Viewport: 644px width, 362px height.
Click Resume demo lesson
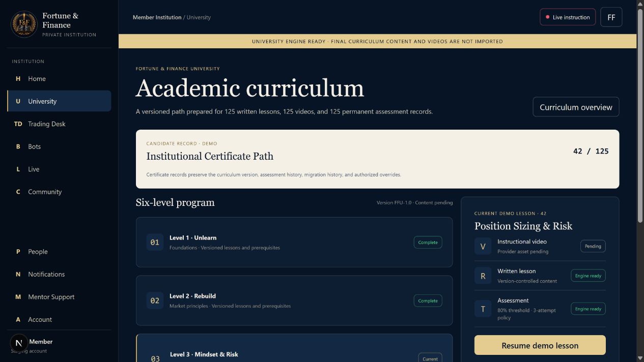540,345
